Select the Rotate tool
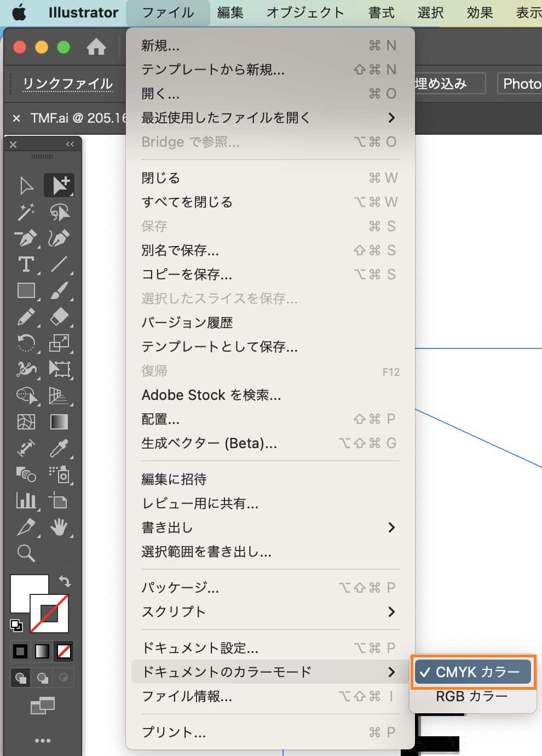 point(26,343)
